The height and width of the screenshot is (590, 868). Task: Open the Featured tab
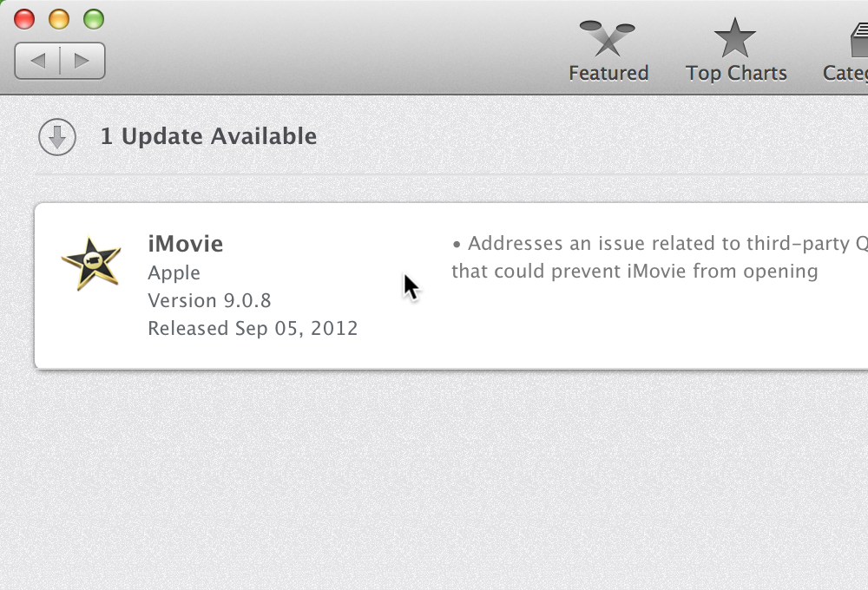click(x=608, y=50)
